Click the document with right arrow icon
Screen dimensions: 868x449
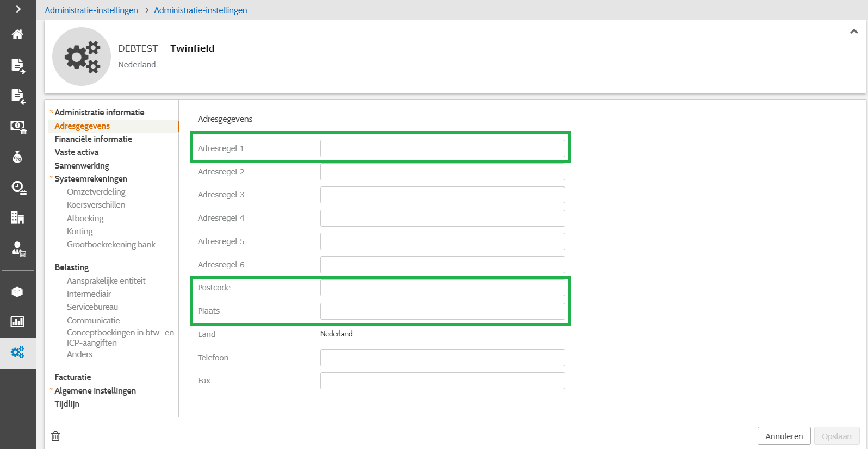[x=17, y=66]
